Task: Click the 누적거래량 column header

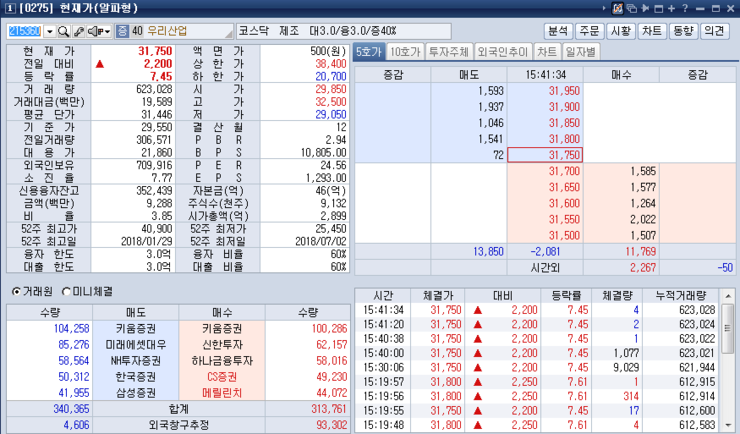Action: pos(681,296)
